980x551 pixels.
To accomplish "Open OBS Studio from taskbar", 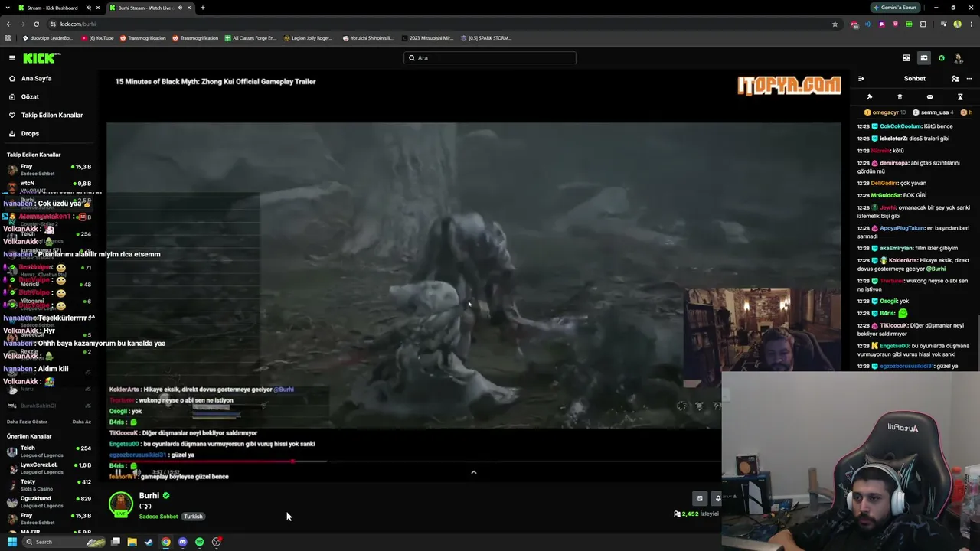I will click(x=217, y=542).
